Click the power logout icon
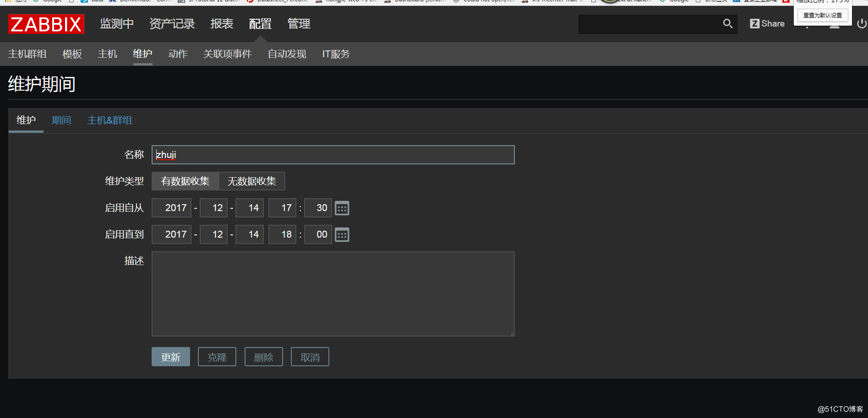 [x=862, y=24]
